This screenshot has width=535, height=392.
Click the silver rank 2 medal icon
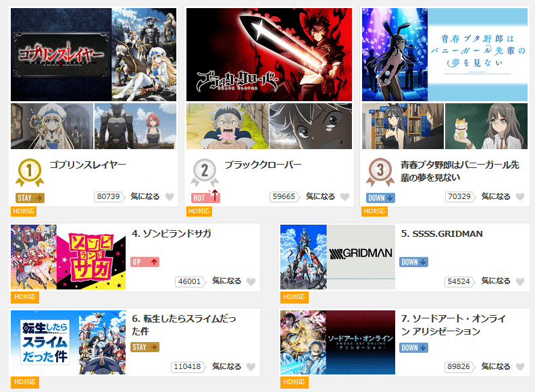(205, 172)
